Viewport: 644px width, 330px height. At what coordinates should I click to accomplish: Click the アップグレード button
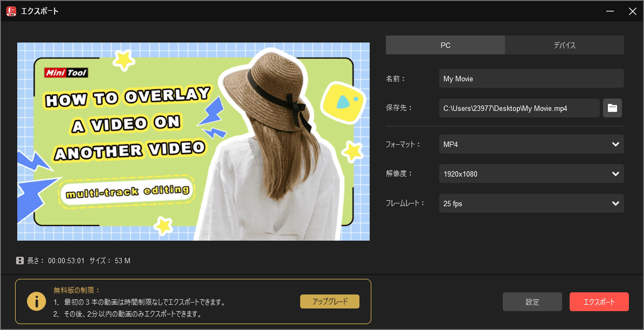click(329, 301)
